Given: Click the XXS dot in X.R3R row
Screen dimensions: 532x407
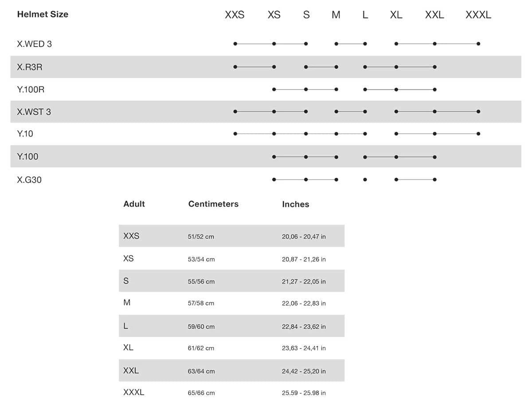Looking at the screenshot, I should pos(235,67).
